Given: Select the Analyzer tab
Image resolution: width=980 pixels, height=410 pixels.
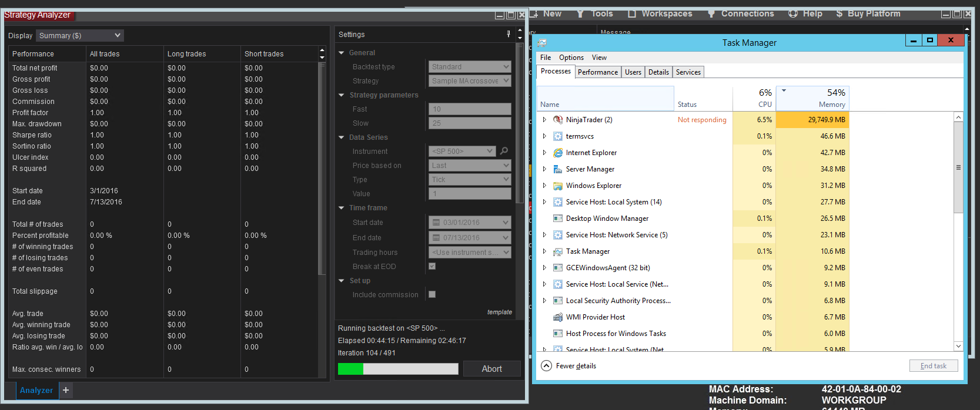Looking at the screenshot, I should [x=36, y=390].
